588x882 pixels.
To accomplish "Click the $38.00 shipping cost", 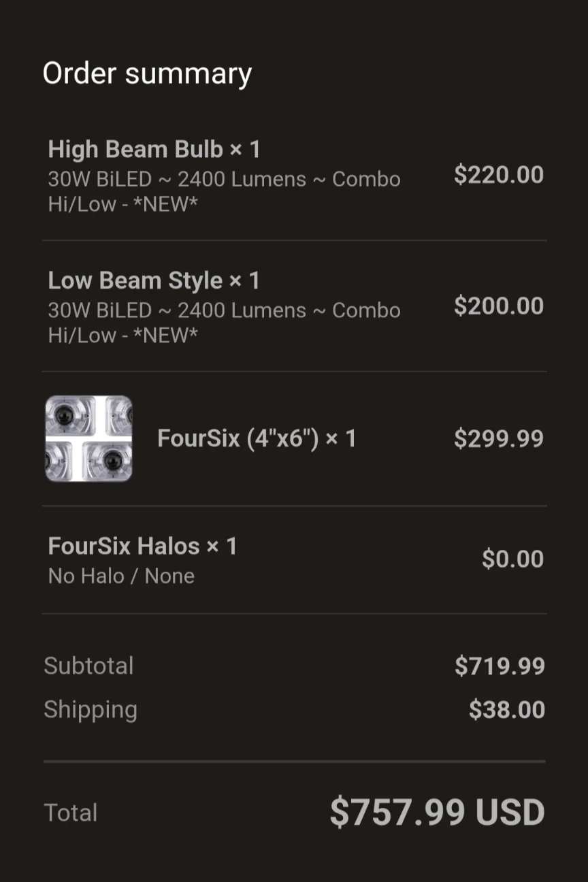I will pos(506,710).
